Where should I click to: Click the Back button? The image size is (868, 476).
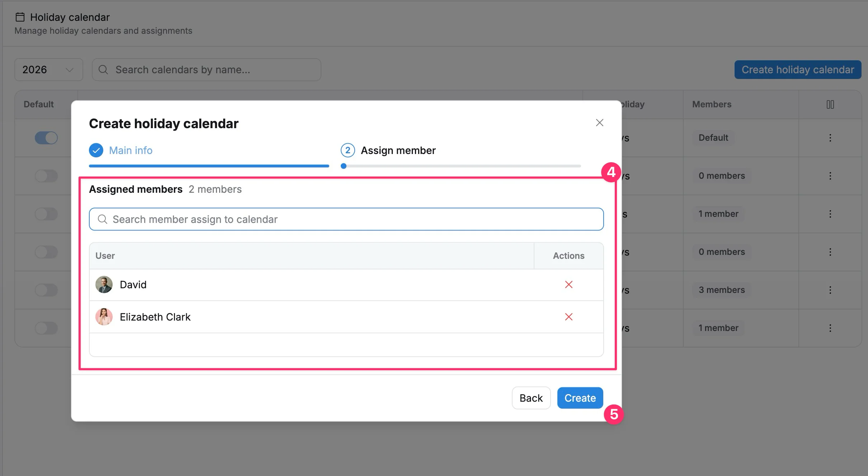point(531,398)
